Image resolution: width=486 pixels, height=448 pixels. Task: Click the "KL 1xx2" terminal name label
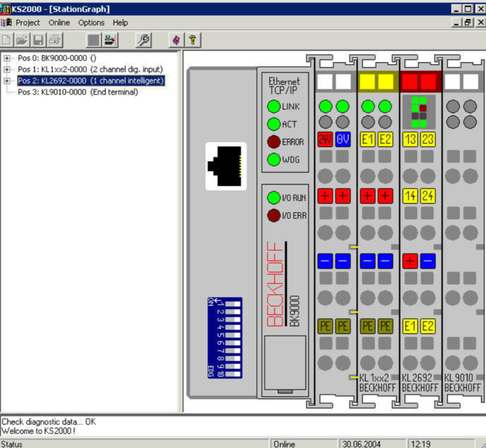(x=374, y=378)
